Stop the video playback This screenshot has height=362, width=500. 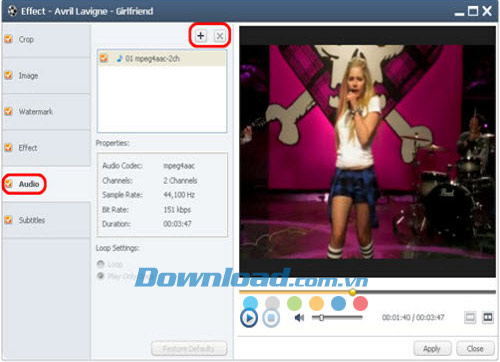coord(271,318)
